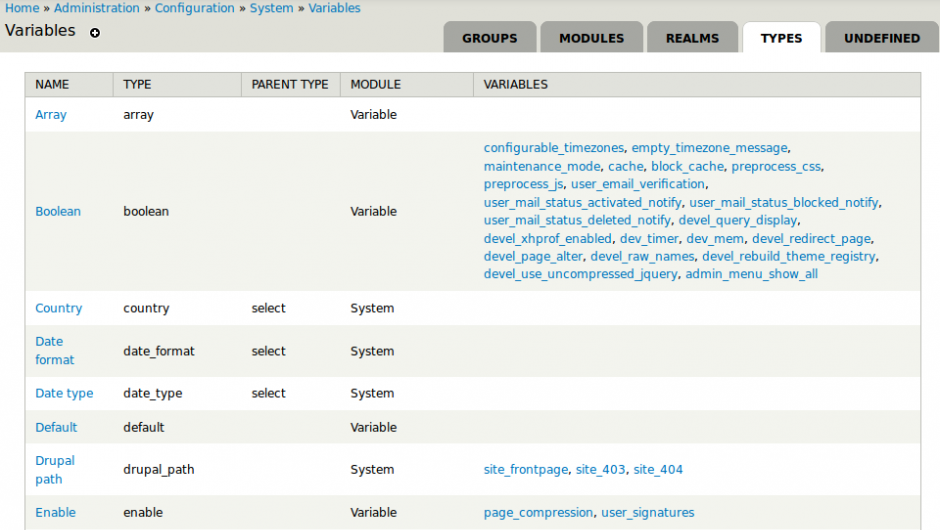Image resolution: width=940 pixels, height=530 pixels.
Task: Open the site_frontpage variable
Action: point(526,469)
